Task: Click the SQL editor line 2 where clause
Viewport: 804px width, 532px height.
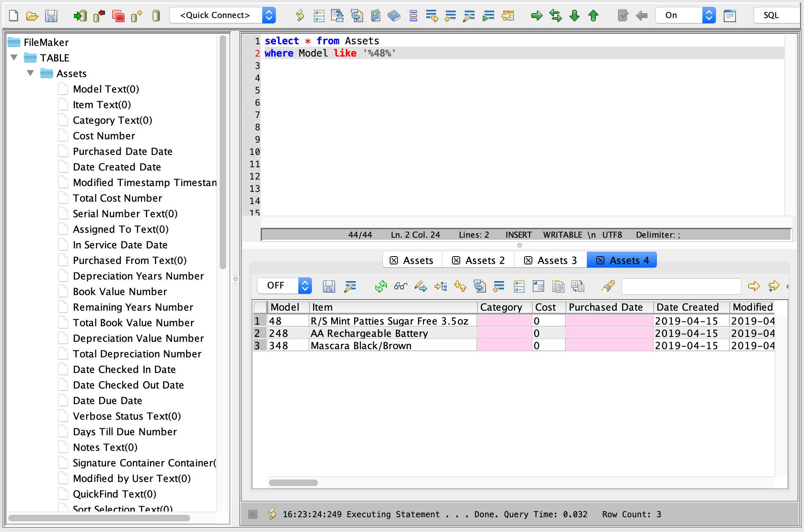Action: 330,53
